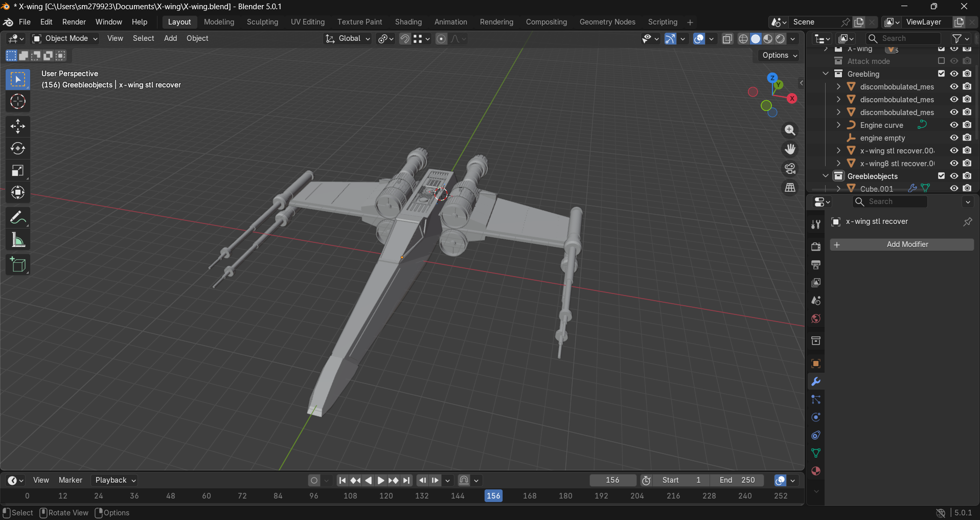Open the Marker menu in timeline
The image size is (980, 520).
[71, 480]
